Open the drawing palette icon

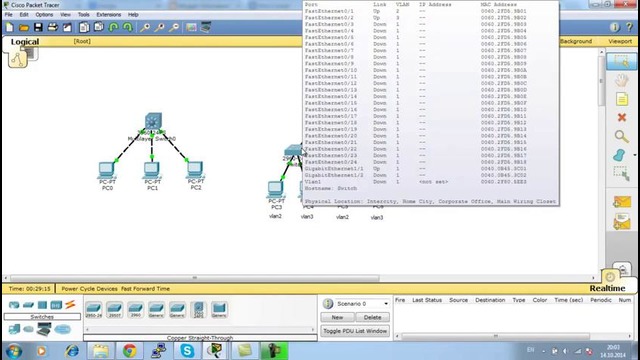(x=191, y=27)
